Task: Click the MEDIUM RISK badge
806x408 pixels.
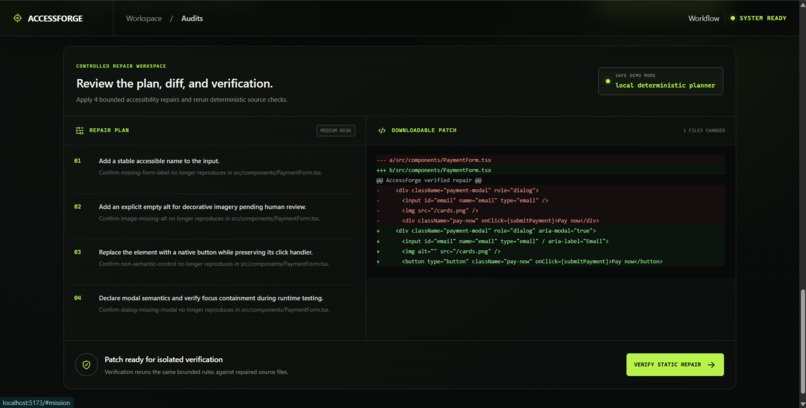Action: tap(336, 131)
